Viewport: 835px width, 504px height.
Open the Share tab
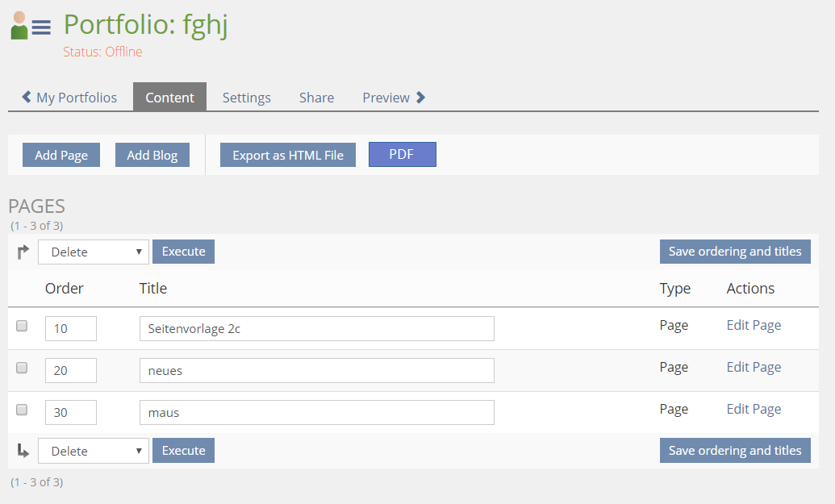click(316, 98)
